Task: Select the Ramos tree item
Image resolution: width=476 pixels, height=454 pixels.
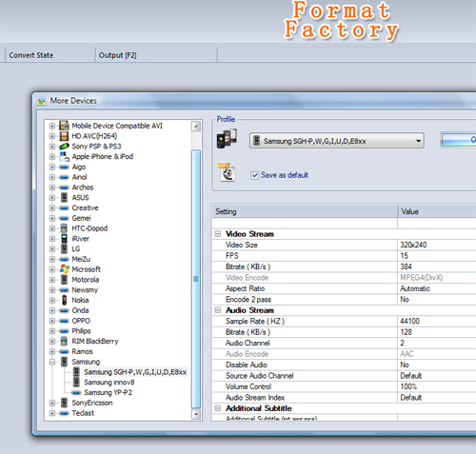Action: click(x=82, y=351)
